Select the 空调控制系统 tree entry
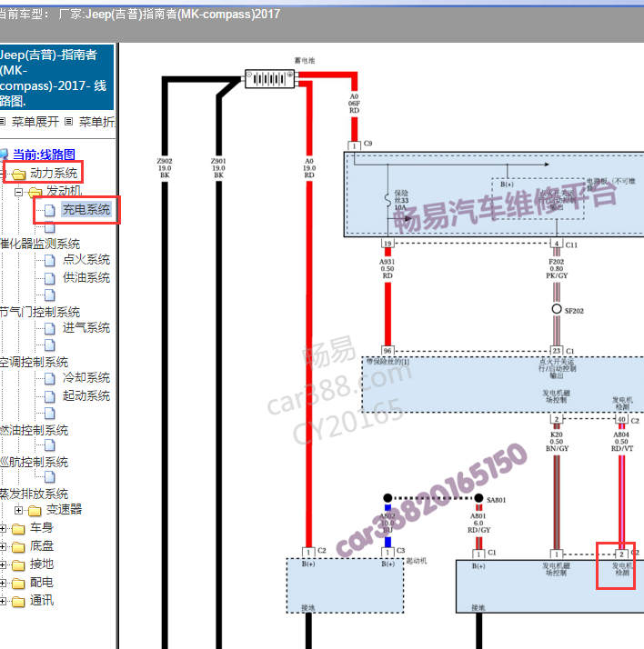644x649 pixels. tap(34, 362)
